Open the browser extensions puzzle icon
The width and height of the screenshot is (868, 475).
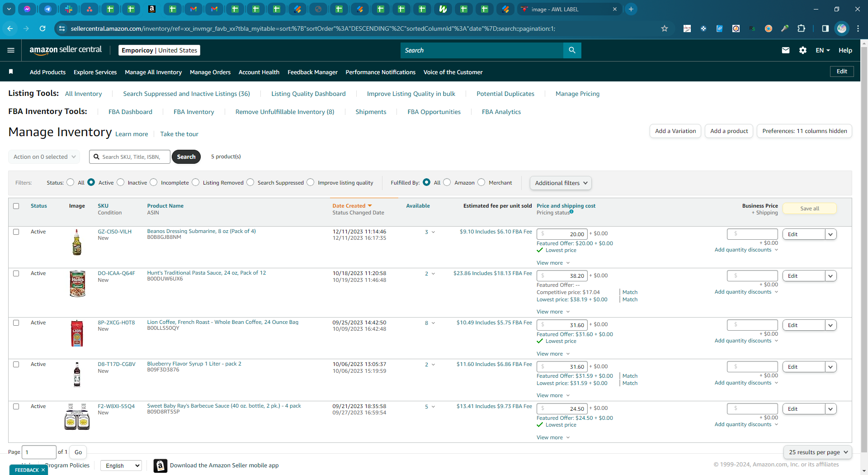click(801, 28)
